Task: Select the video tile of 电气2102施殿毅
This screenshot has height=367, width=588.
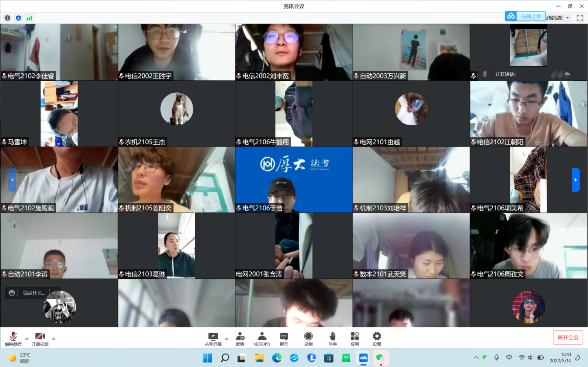Action: point(59,180)
